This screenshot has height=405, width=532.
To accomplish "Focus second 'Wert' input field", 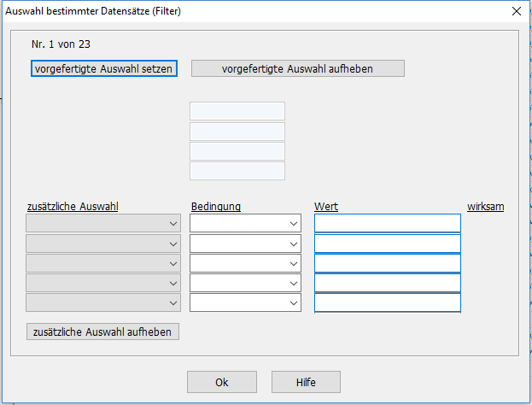I will coord(387,244).
